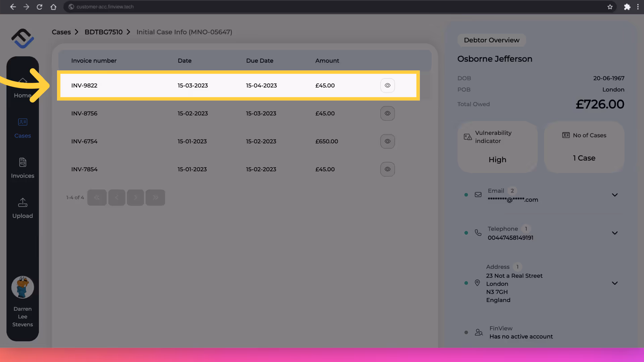Expand the Telephone contact details

coord(614,233)
